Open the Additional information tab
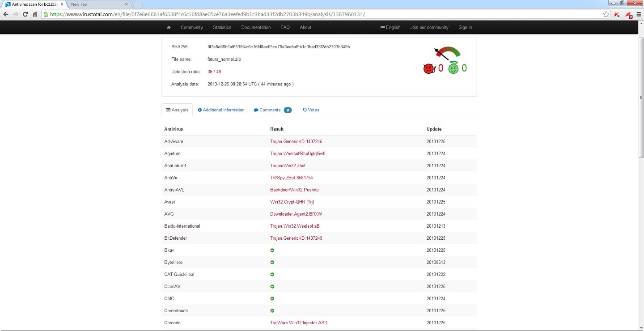Image resolution: width=644 pixels, height=331 pixels. click(x=221, y=110)
